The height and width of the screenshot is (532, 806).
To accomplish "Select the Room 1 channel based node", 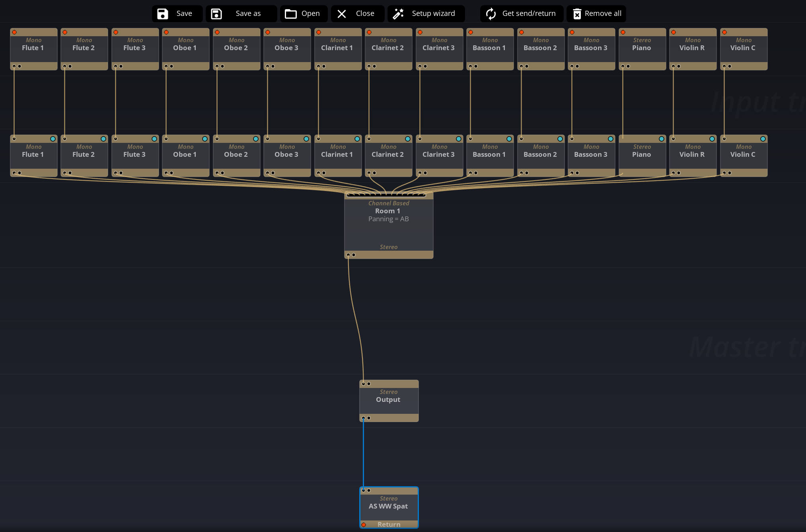I will click(389, 229).
